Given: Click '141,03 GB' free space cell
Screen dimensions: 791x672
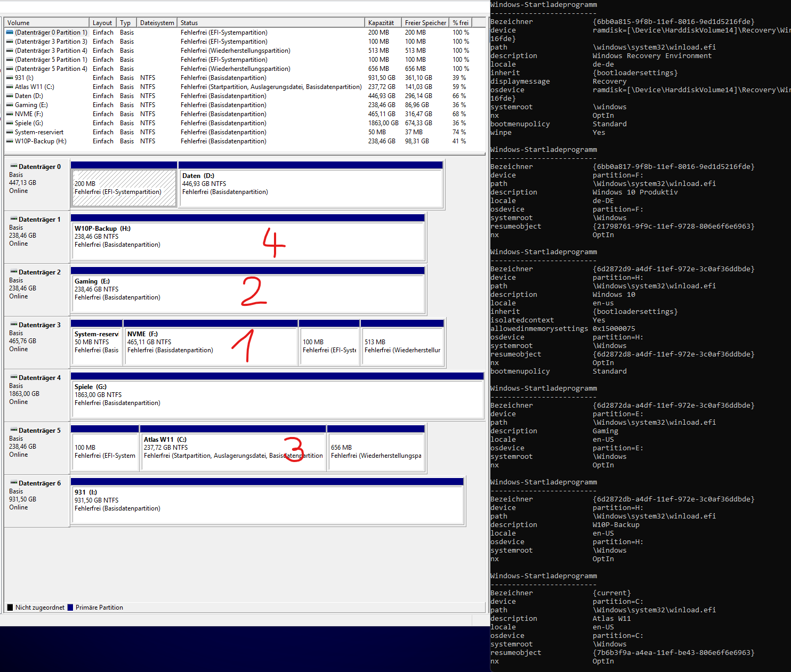Looking at the screenshot, I should [x=418, y=87].
